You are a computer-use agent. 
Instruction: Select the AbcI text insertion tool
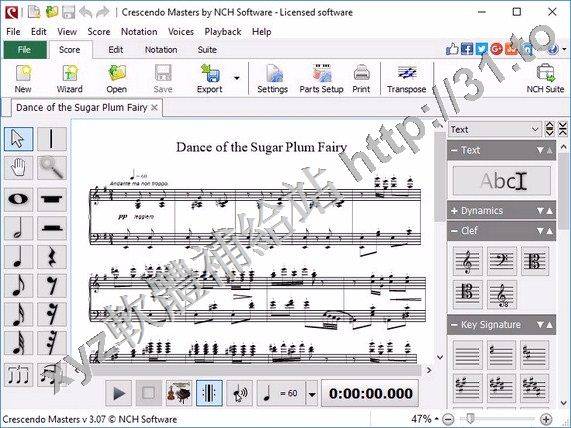(502, 181)
